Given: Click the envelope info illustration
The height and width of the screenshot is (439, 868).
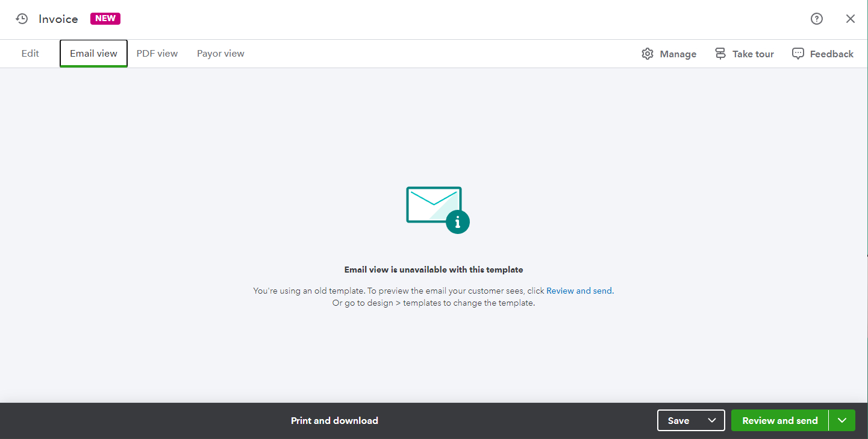Looking at the screenshot, I should click(438, 210).
